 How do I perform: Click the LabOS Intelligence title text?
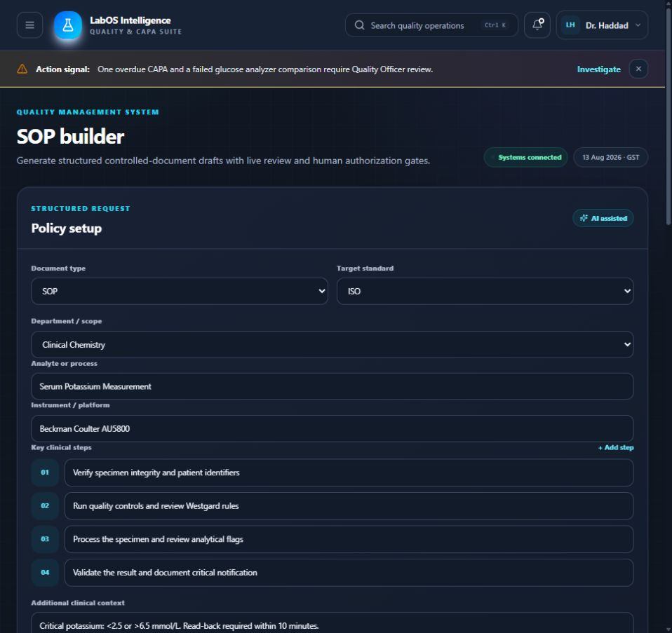[x=130, y=20]
